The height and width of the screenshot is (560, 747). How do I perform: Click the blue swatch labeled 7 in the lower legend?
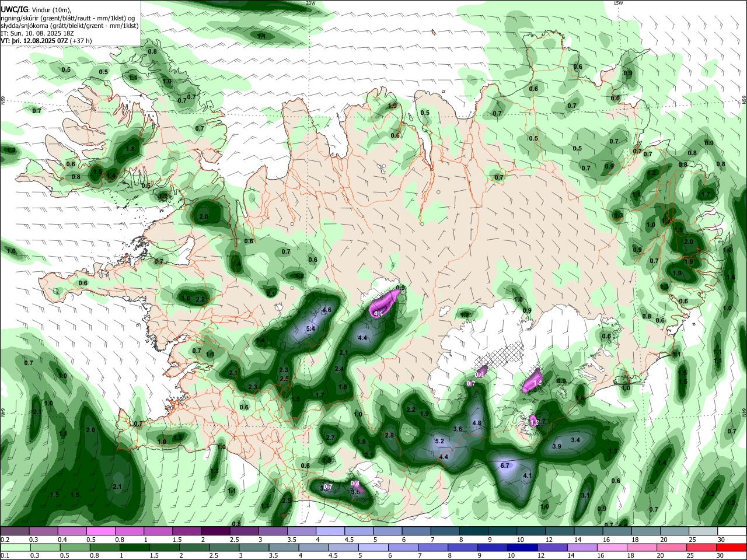click(432, 548)
